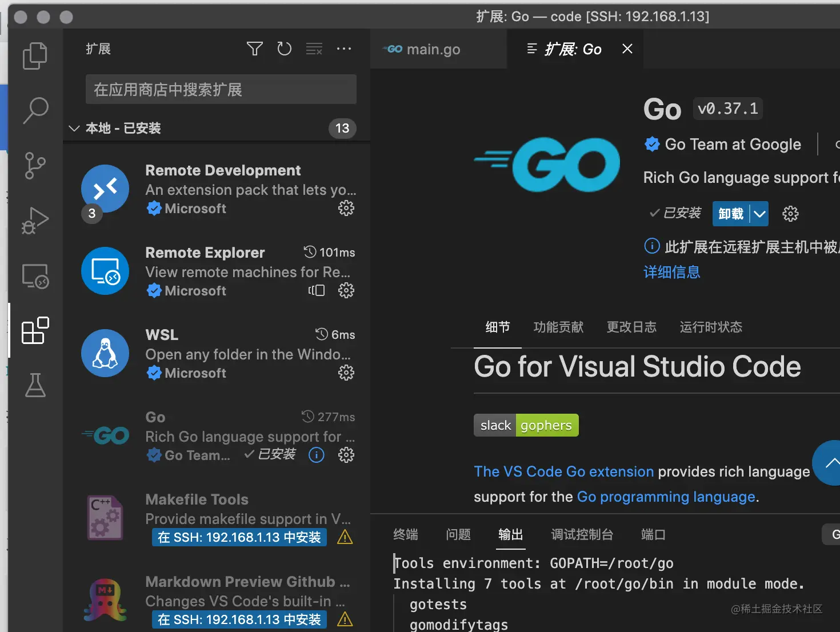The height and width of the screenshot is (632, 840).
Task: Open the Run and Debug view
Action: (35, 221)
